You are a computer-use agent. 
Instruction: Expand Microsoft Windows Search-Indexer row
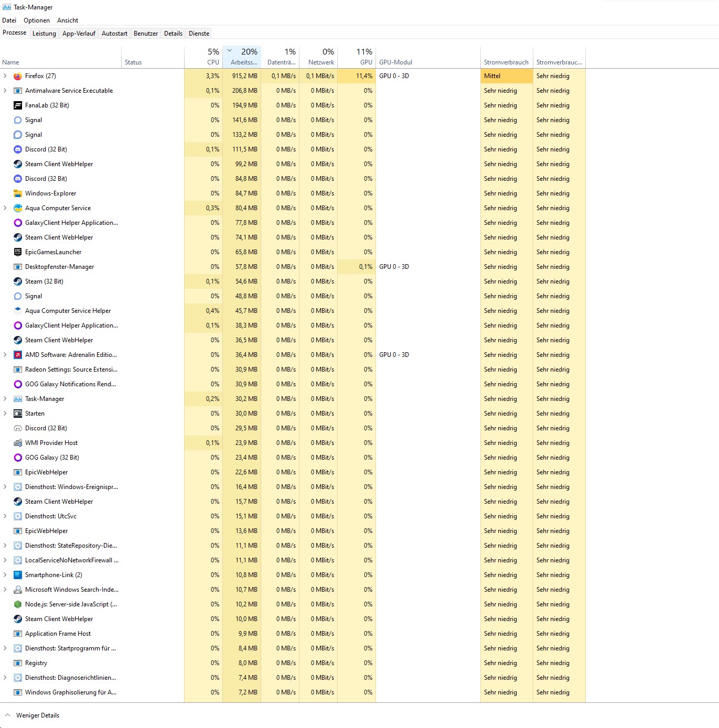(5, 590)
